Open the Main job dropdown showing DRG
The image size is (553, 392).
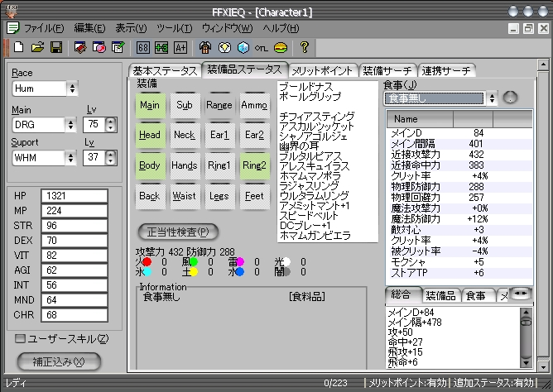coord(45,125)
